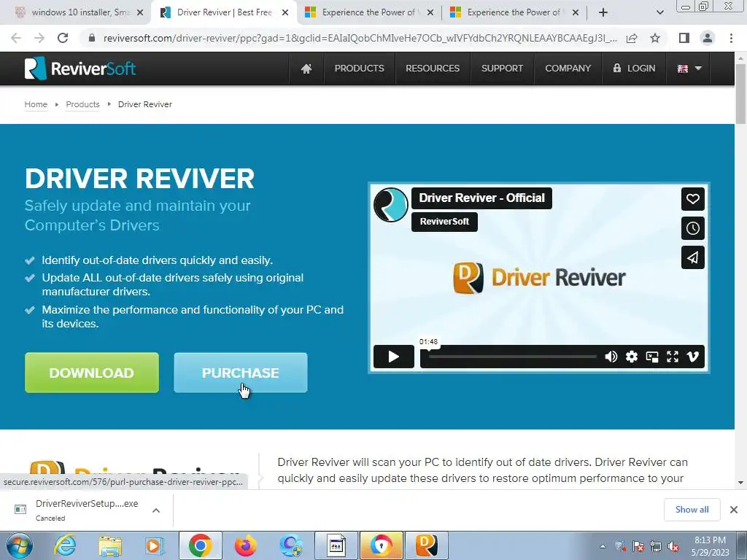The image size is (747, 560).
Task: Open the Chrome profile avatar menu
Action: (x=708, y=38)
